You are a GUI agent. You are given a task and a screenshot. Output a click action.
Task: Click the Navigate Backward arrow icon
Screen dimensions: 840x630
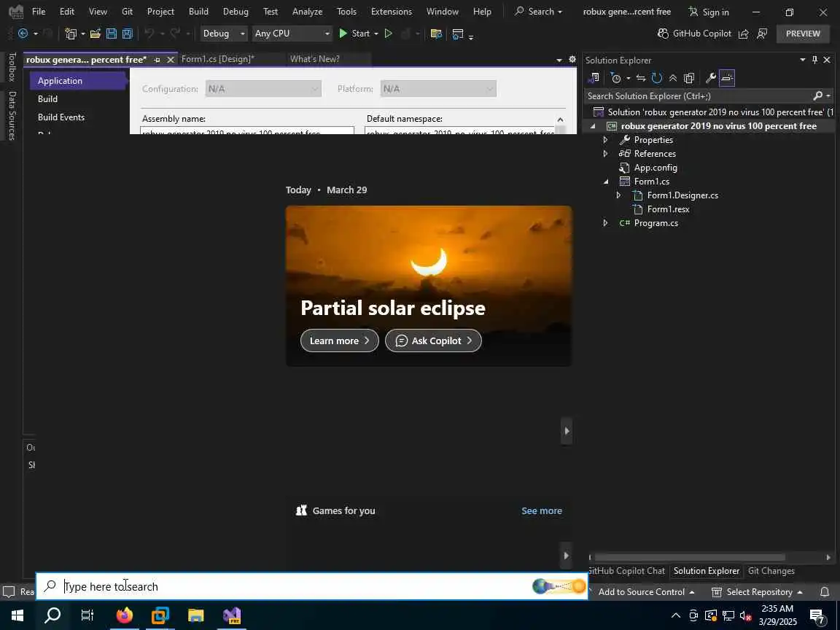(23, 34)
